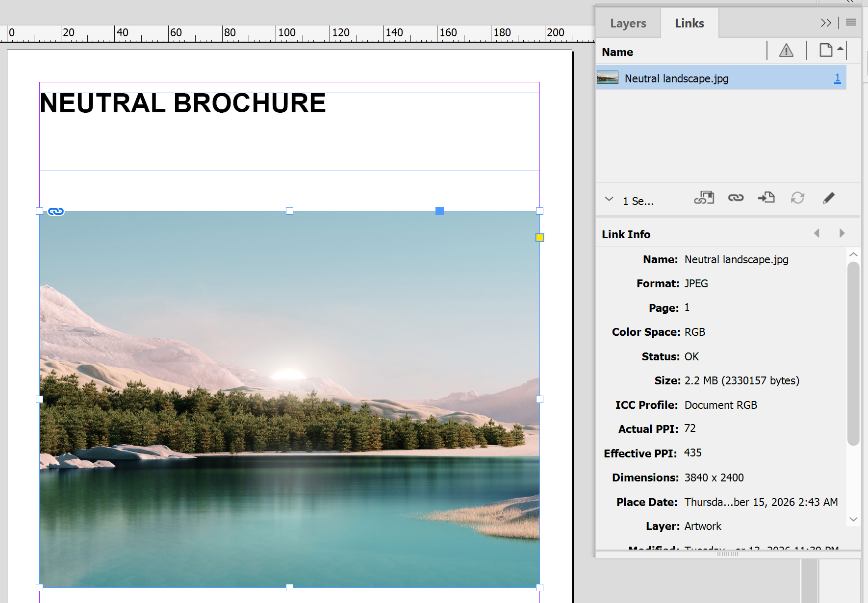The width and height of the screenshot is (868, 603).
Task: Click the top-center handle of the image frame
Action: tap(289, 211)
